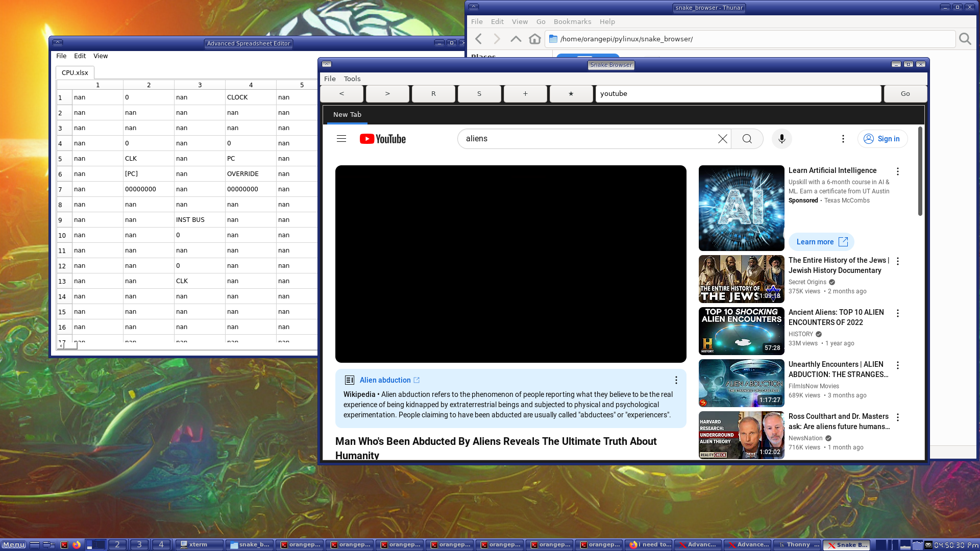The image size is (980, 551).
Task: Click the Snake Browser URL field
Action: coord(738,94)
